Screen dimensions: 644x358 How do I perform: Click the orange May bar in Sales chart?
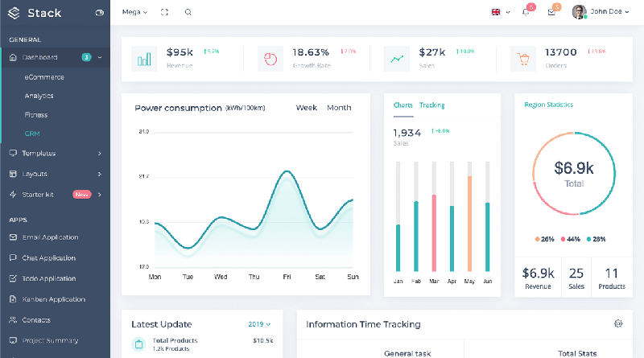click(x=469, y=224)
